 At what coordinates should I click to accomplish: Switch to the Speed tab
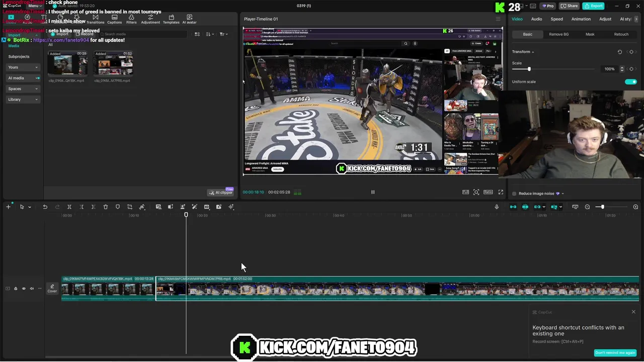click(556, 19)
